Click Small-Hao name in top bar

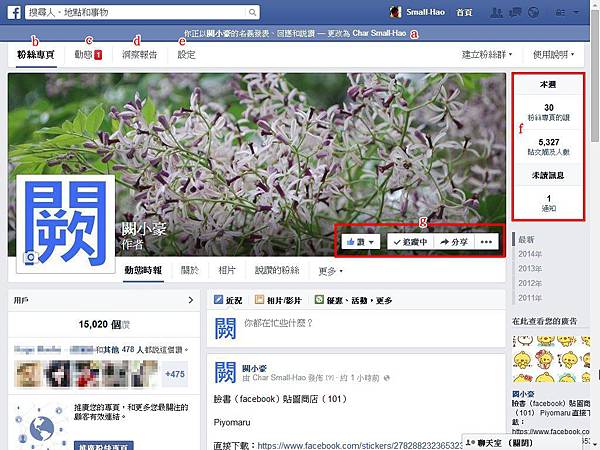click(426, 12)
